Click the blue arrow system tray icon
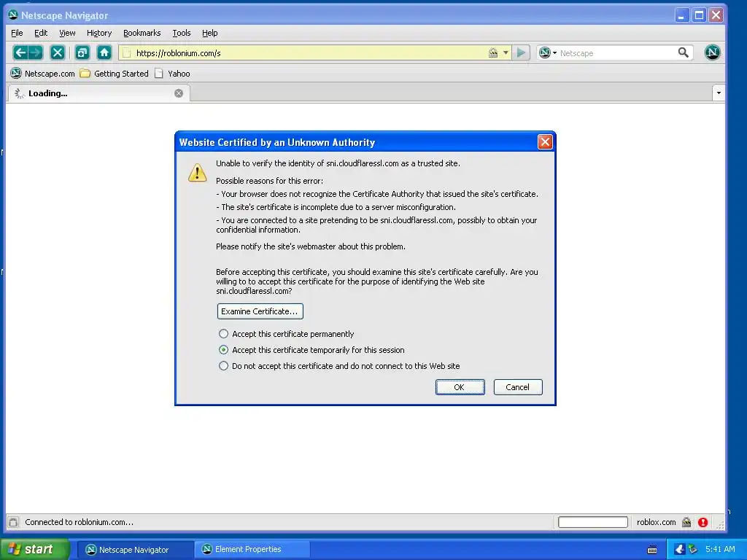Viewport: 747px width, 560px height. click(x=679, y=550)
